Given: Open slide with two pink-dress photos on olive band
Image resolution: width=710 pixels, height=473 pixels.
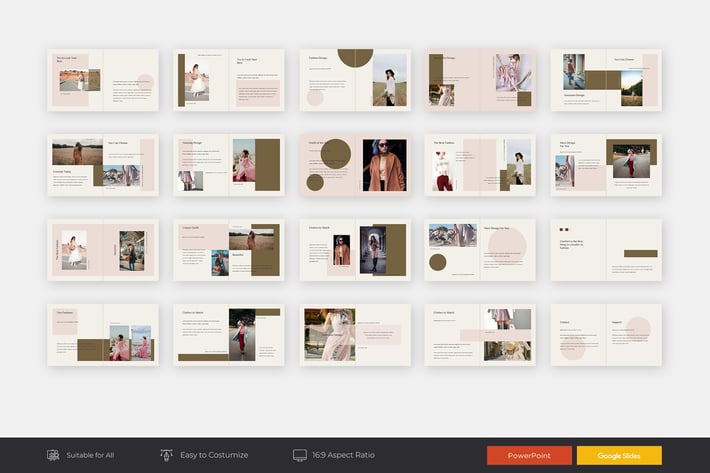Looking at the screenshot, I should click(103, 335).
